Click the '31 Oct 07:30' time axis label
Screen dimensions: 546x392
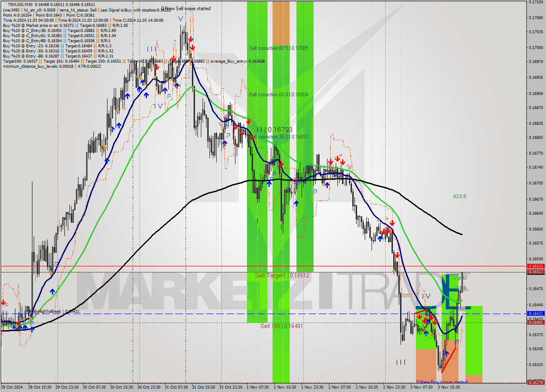177,387
